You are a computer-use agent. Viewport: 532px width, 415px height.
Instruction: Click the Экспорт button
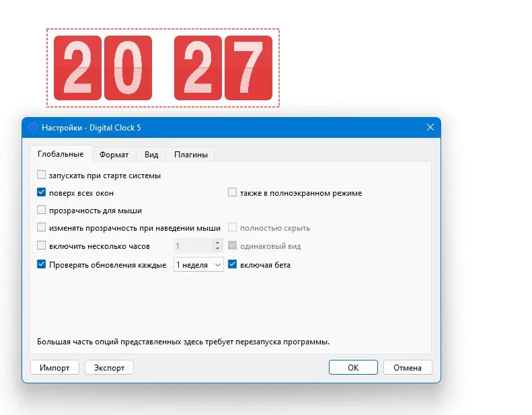click(x=109, y=367)
